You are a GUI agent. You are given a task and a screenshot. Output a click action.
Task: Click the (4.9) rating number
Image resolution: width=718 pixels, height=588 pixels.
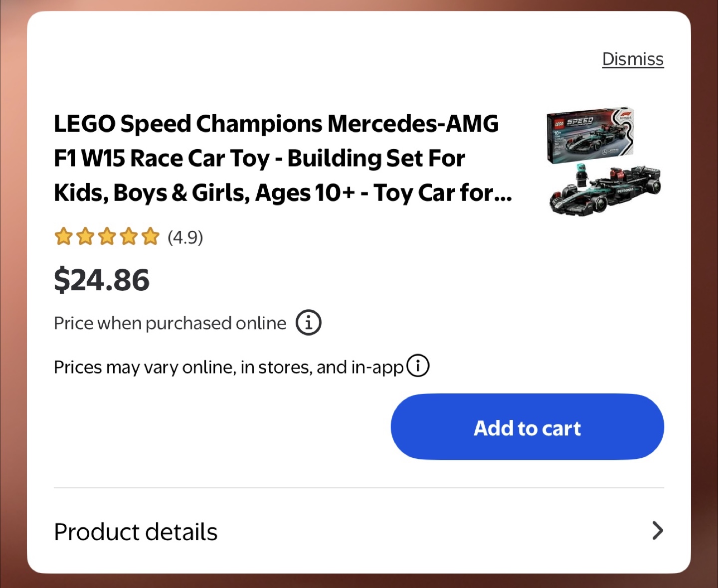click(185, 237)
